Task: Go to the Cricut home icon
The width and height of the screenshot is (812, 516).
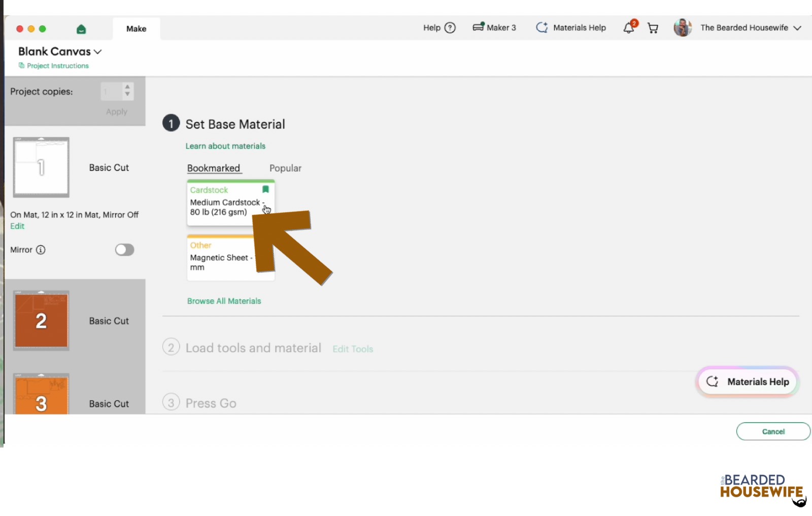Action: 81,29
